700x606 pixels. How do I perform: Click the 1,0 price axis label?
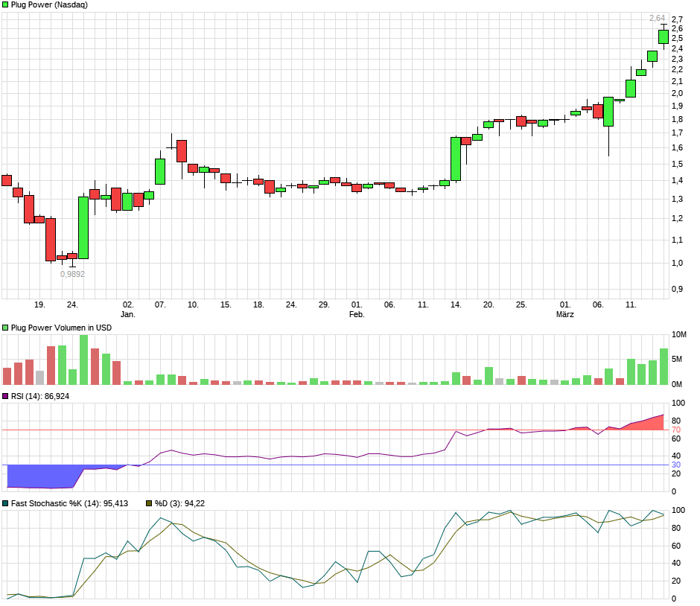(x=677, y=264)
